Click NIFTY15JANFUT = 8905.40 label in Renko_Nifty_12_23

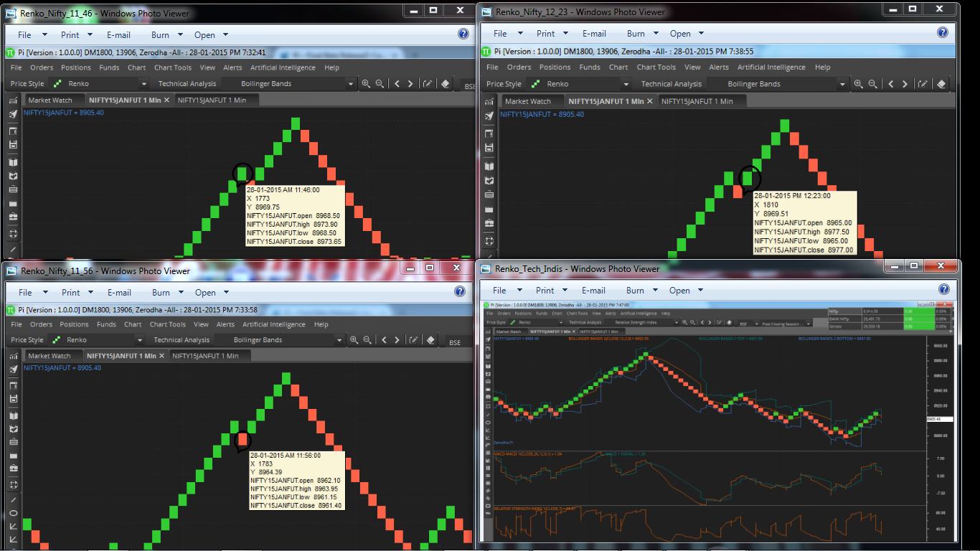coord(542,115)
